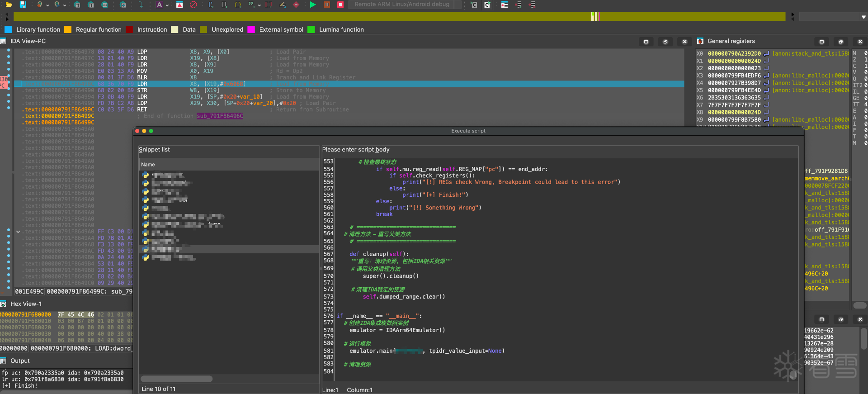
Task: Open a file with the folder icon
Action: pyautogui.click(x=9, y=5)
